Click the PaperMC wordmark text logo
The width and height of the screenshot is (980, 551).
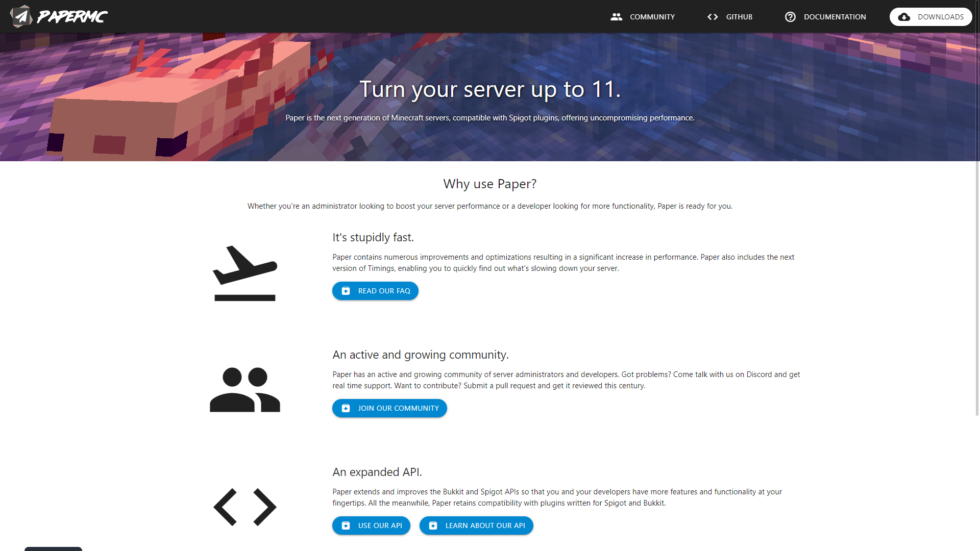tap(72, 17)
